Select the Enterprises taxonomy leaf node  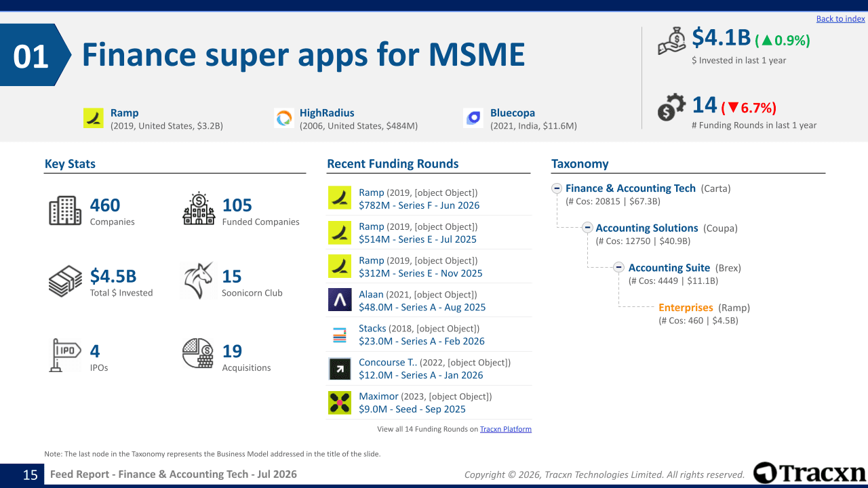point(686,308)
